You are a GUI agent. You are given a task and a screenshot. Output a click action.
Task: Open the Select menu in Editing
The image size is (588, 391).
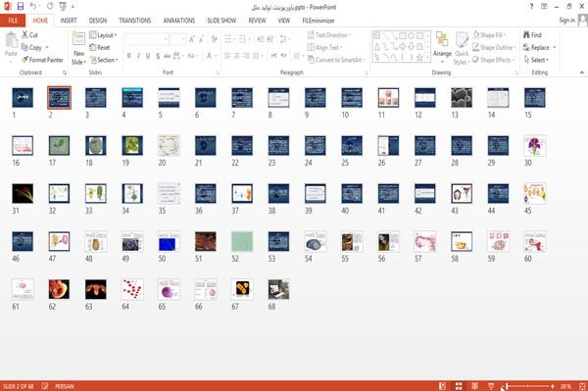536,60
